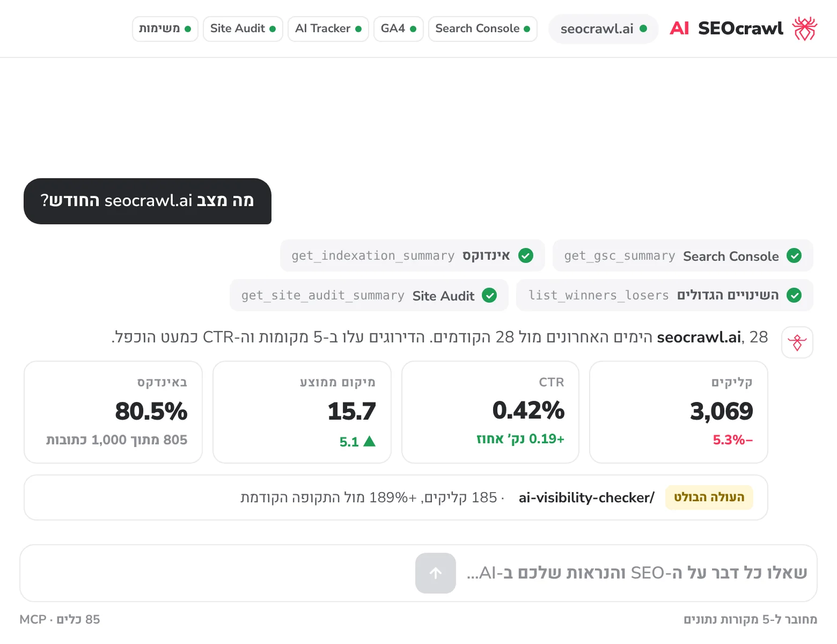Viewport: 837px width, 644px height.
Task: Click the העולה הבולט badge
Action: click(x=709, y=497)
